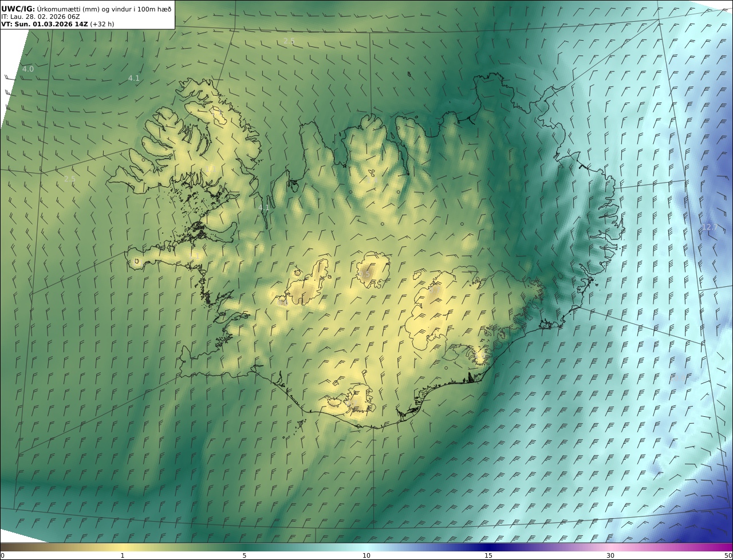Click the "10" tick on the color scale
The height and width of the screenshot is (560, 733).
tap(366, 556)
